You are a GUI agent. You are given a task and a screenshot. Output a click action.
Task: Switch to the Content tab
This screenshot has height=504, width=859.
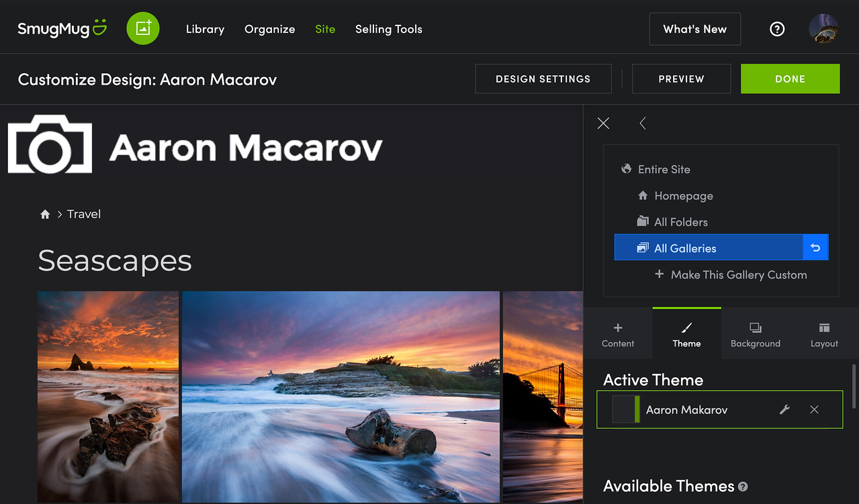click(x=618, y=335)
